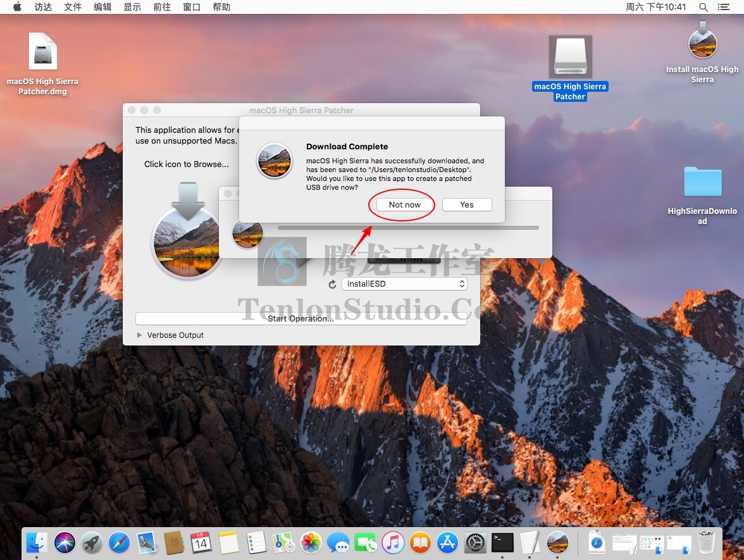Open the 前往 menu
Image resolution: width=744 pixels, height=560 pixels.
coord(162,6)
